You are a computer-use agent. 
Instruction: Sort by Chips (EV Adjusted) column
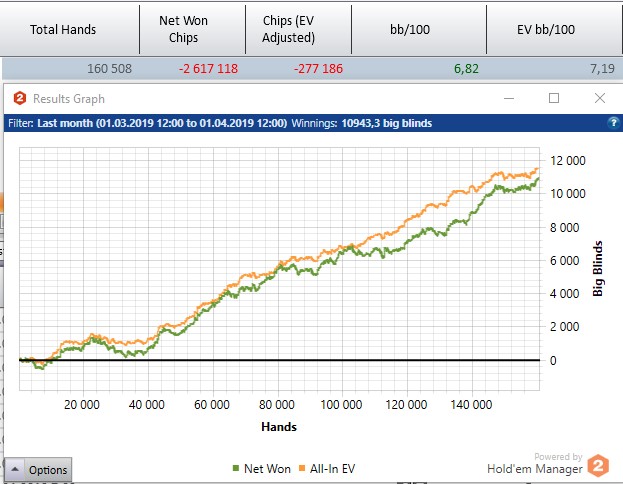click(x=298, y=29)
